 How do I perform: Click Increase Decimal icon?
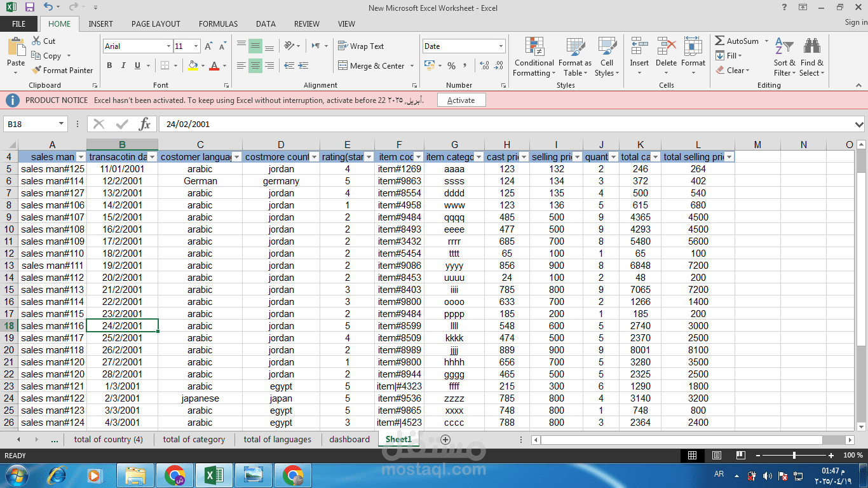tap(484, 65)
